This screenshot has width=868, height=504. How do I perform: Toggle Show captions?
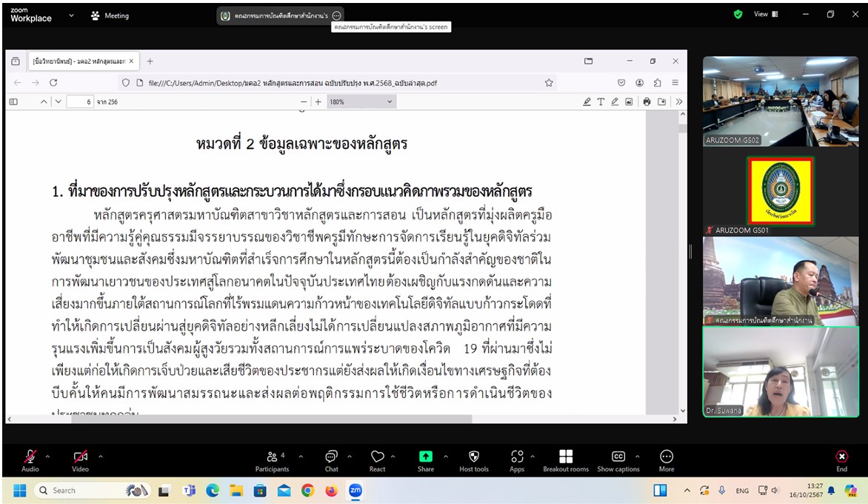pos(618,460)
